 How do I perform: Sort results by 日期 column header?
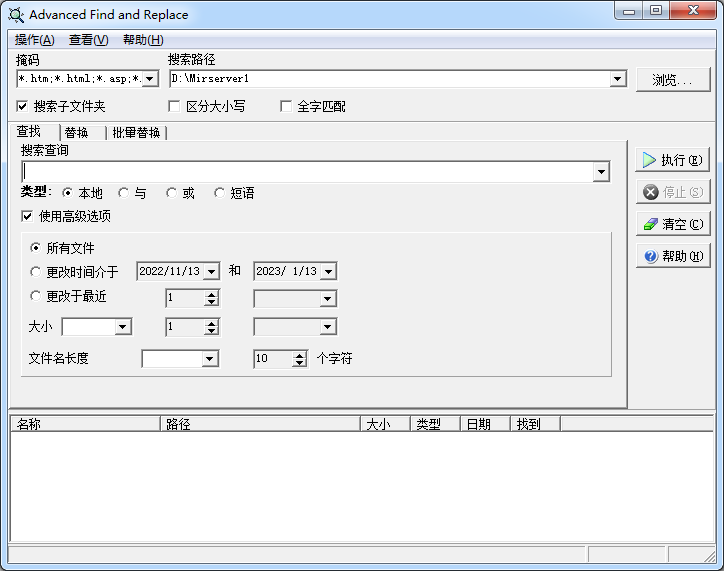[x=485, y=424]
